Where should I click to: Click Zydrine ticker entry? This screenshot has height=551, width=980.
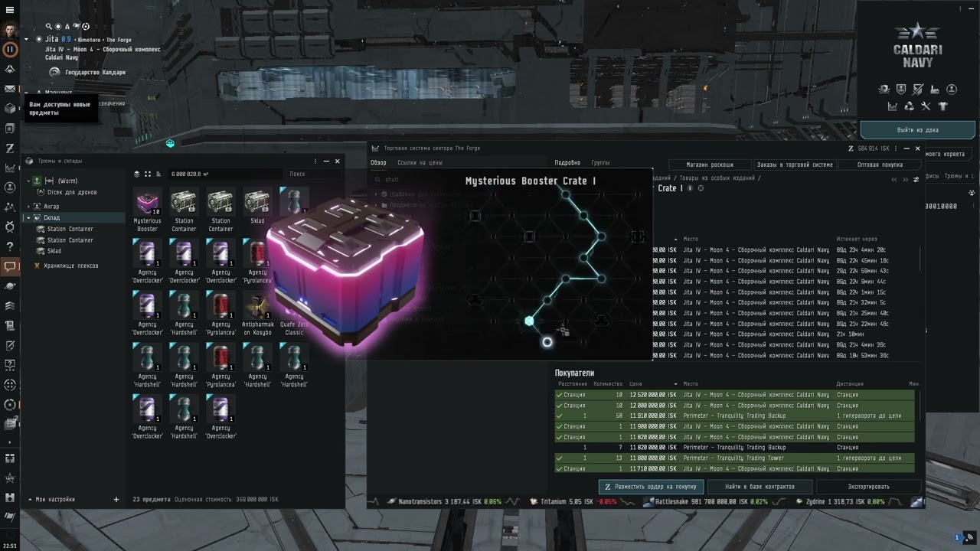point(840,502)
